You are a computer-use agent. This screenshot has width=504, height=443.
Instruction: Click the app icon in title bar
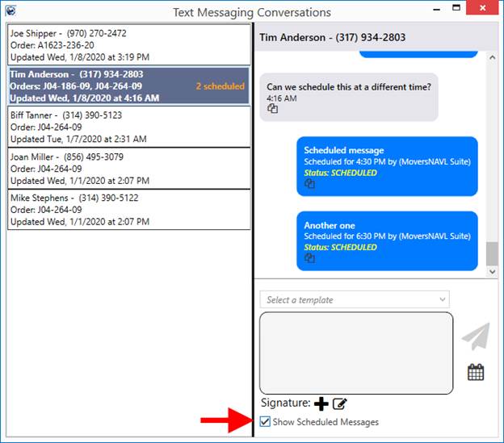[x=10, y=11]
